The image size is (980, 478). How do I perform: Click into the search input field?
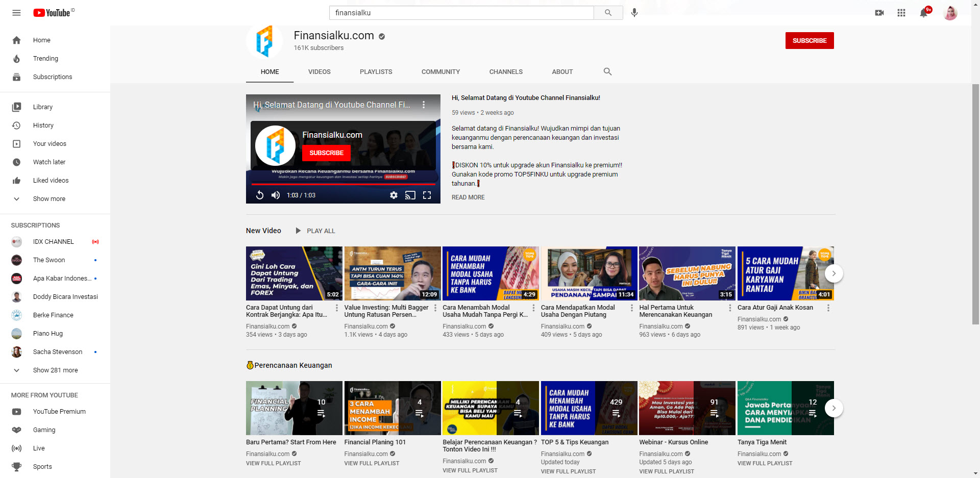tap(461, 13)
